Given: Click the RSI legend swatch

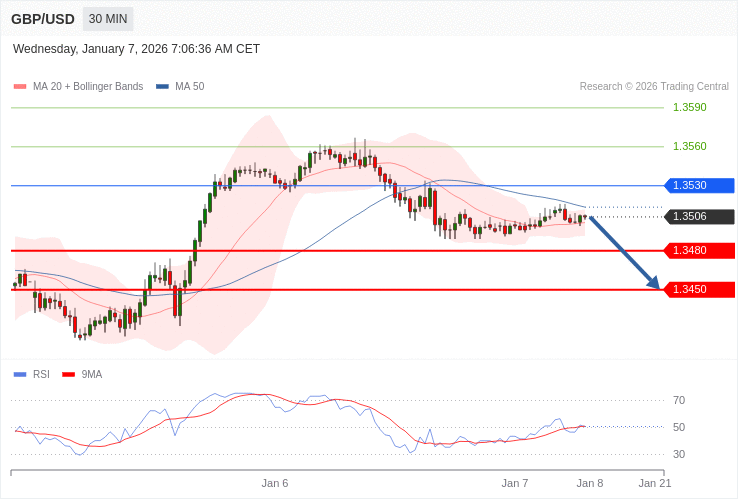Looking at the screenshot, I should [x=20, y=375].
